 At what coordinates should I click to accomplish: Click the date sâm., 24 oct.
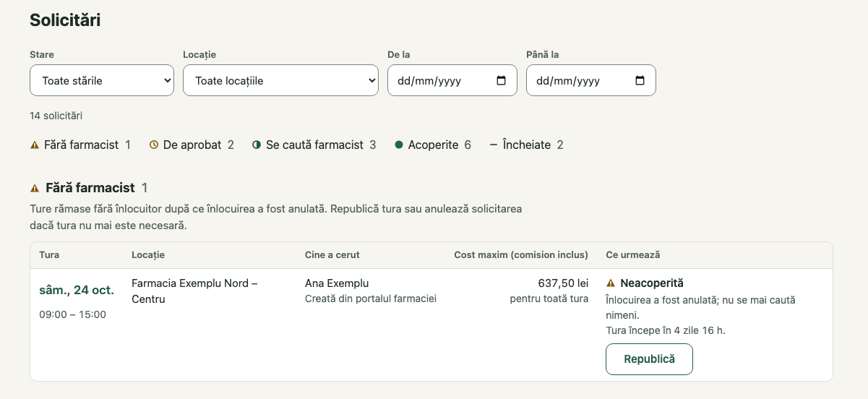(x=77, y=290)
